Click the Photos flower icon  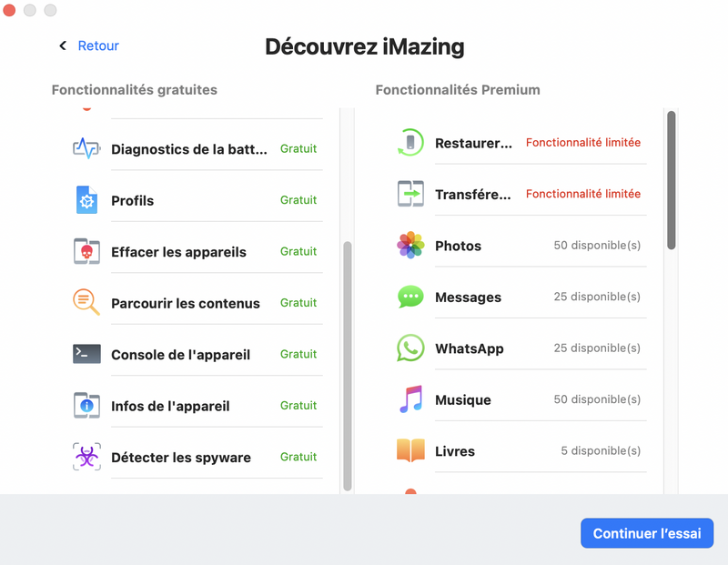(x=410, y=245)
